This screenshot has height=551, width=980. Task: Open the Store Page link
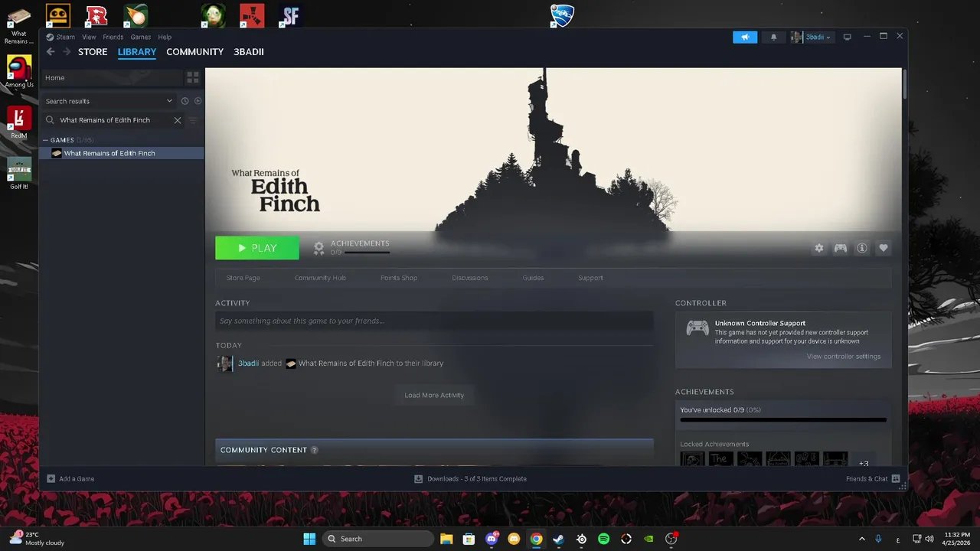[243, 278]
